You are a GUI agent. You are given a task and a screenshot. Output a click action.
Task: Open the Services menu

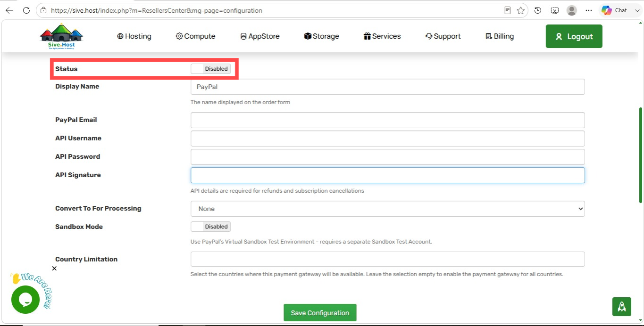382,36
